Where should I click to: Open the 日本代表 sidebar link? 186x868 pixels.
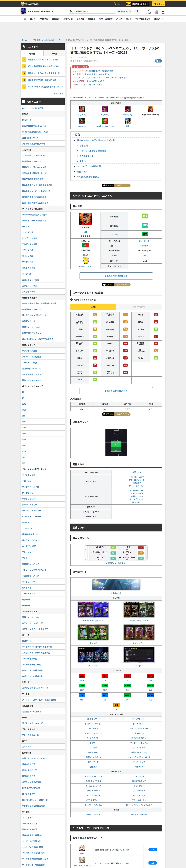pos(26,226)
